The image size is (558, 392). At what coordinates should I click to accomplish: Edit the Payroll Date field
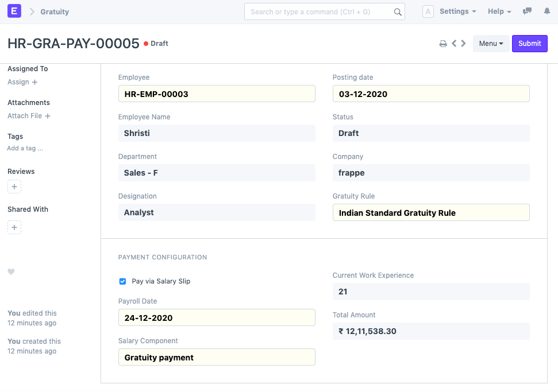point(217,318)
